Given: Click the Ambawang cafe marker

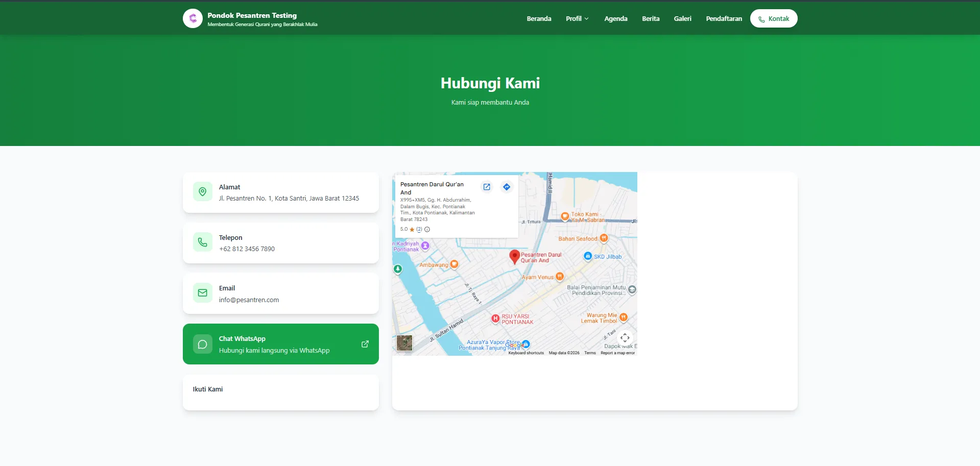Looking at the screenshot, I should [454, 264].
